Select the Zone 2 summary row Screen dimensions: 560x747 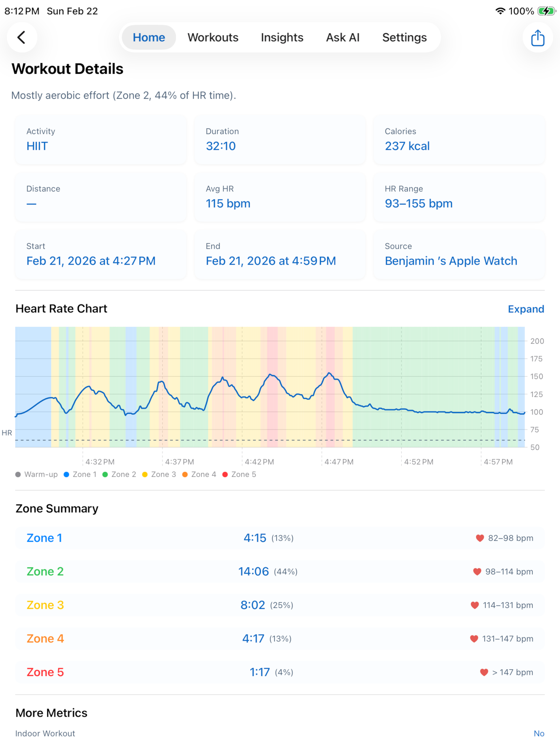pyautogui.click(x=280, y=572)
